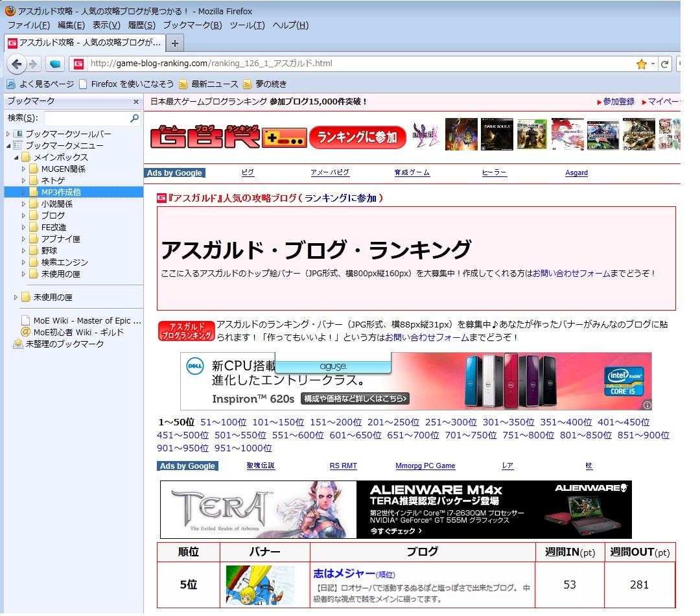This screenshot has height=616, width=700.
Task: Expand the FE改造 folder arrow
Action: point(24,228)
